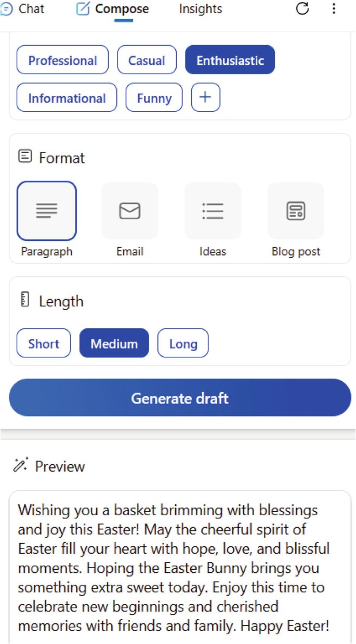
Task: Set length to Long
Action: coord(183,343)
